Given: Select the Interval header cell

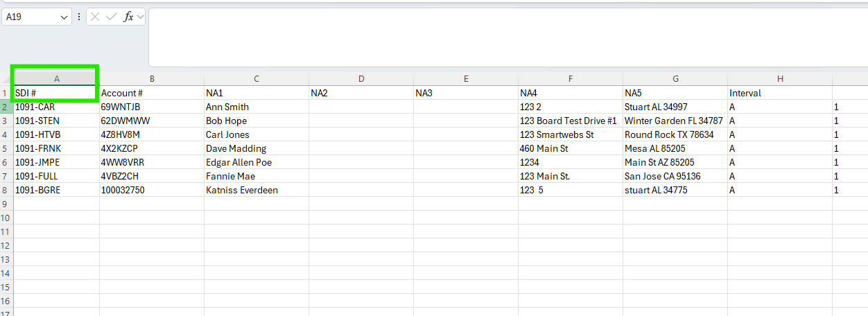Looking at the screenshot, I should coord(780,93).
